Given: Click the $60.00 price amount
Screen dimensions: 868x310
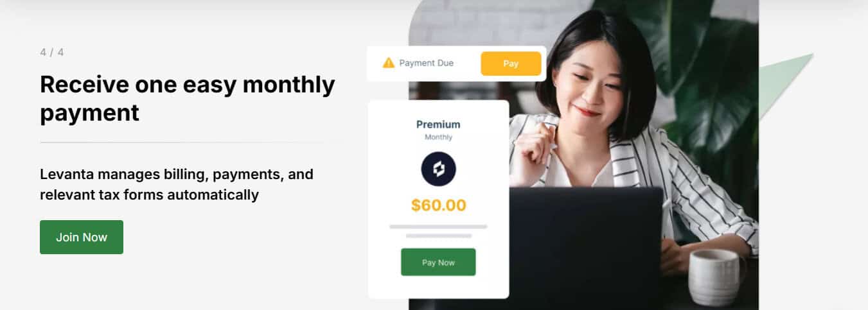Looking at the screenshot, I should 438,205.
